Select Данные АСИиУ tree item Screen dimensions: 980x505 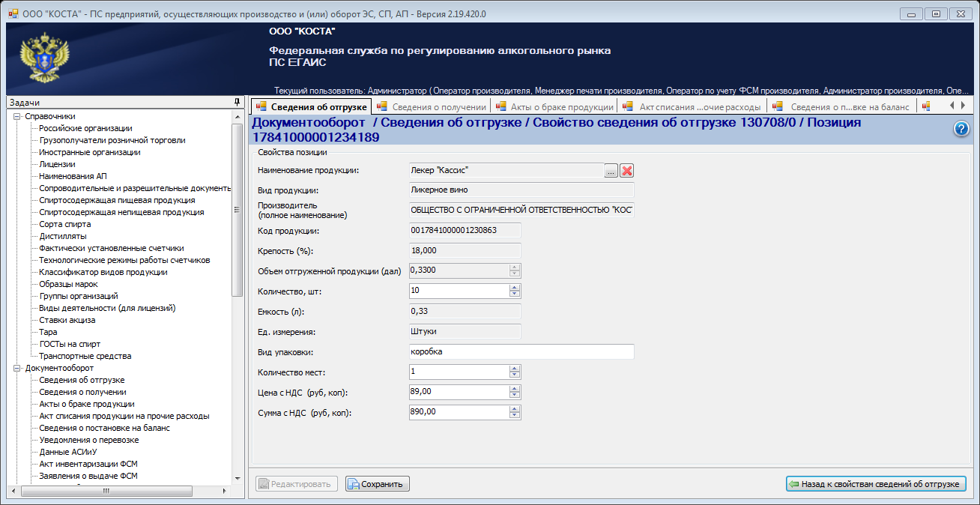pyautogui.click(x=69, y=452)
